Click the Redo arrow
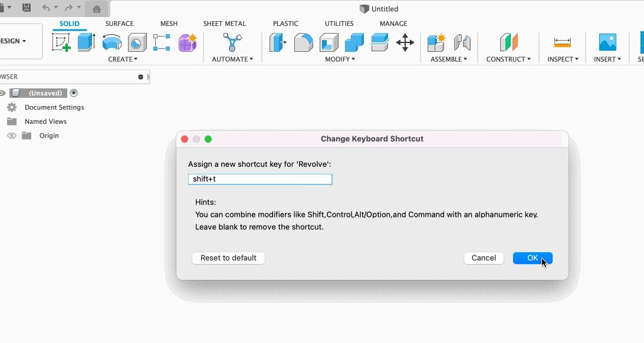 (x=69, y=8)
